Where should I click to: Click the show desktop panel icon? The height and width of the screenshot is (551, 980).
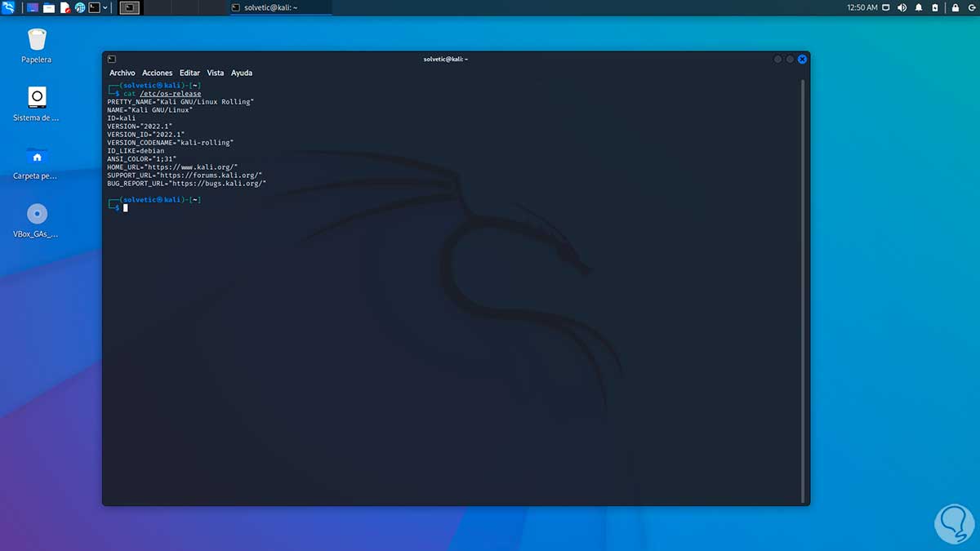tap(33, 7)
